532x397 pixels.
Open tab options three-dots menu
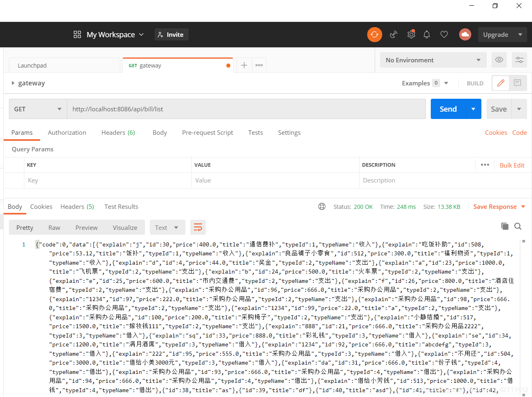259,65
